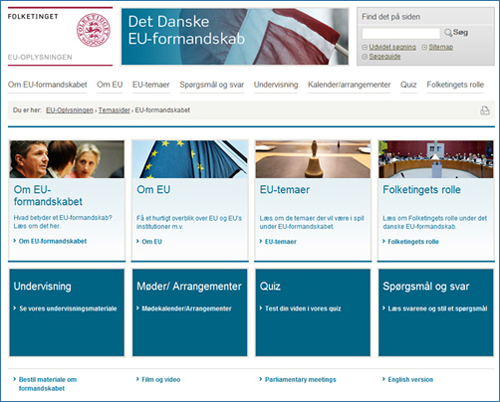This screenshot has width=500, height=402.
Task: Click the Folketinget seal logo
Action: (93, 30)
